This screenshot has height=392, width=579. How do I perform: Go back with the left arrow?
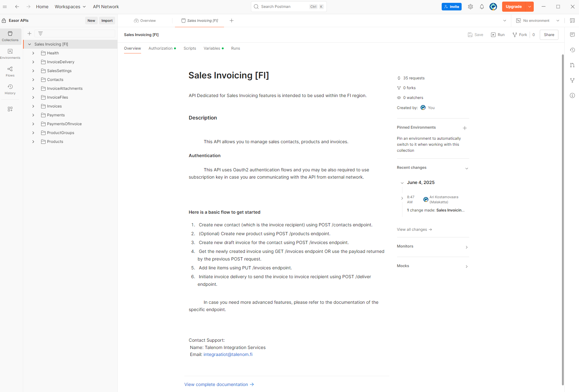coord(17,7)
